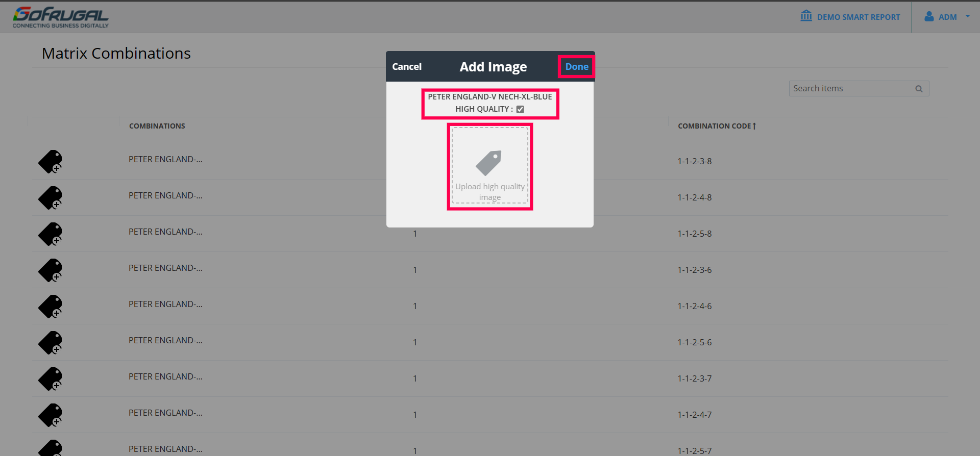Select combination code 1-1-2-3-7
980x456 pixels.
point(695,378)
